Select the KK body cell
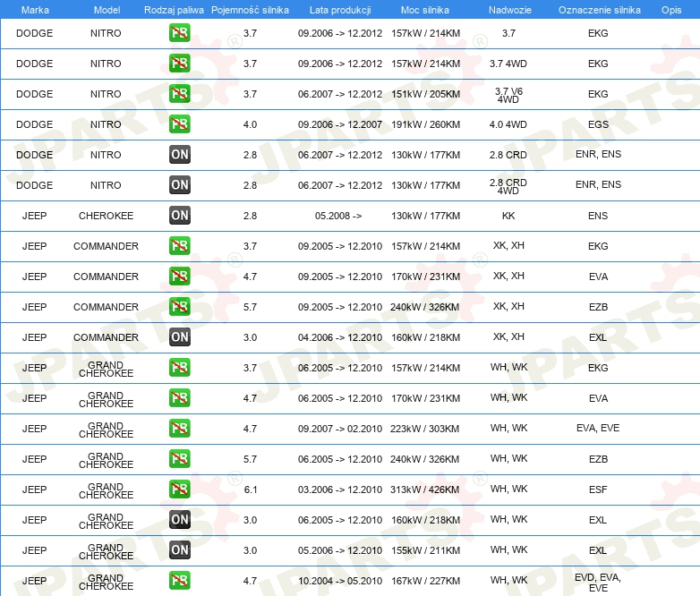This screenshot has width=700, height=596. coord(508,216)
